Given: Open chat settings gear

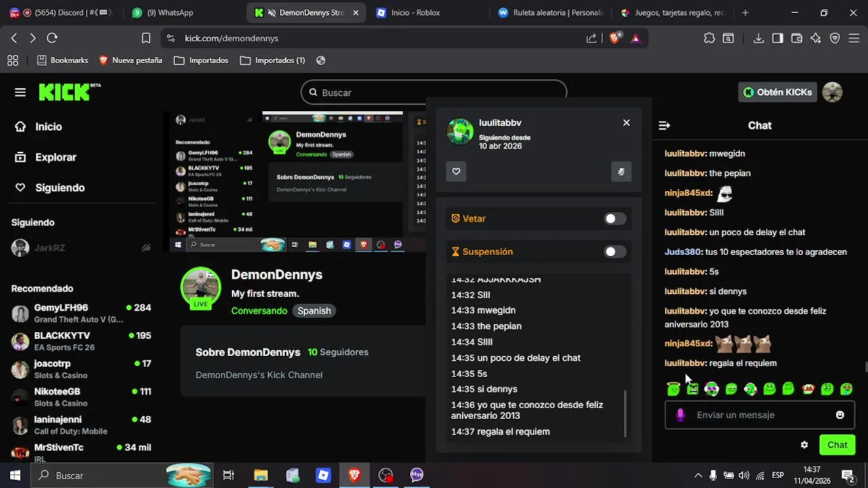Looking at the screenshot, I should [804, 445].
